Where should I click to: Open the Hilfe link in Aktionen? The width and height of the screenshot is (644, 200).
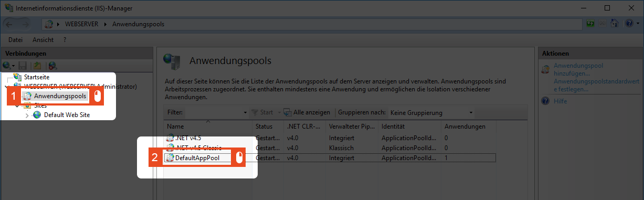(x=561, y=101)
